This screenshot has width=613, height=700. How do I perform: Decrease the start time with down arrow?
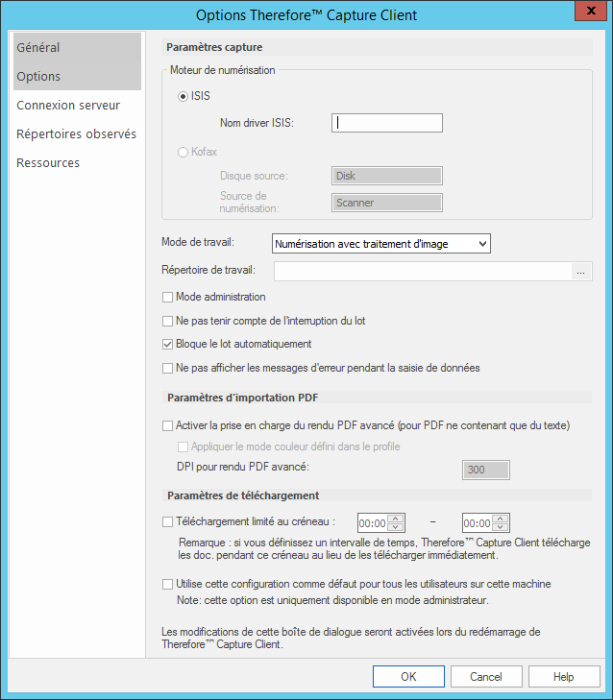[396, 527]
